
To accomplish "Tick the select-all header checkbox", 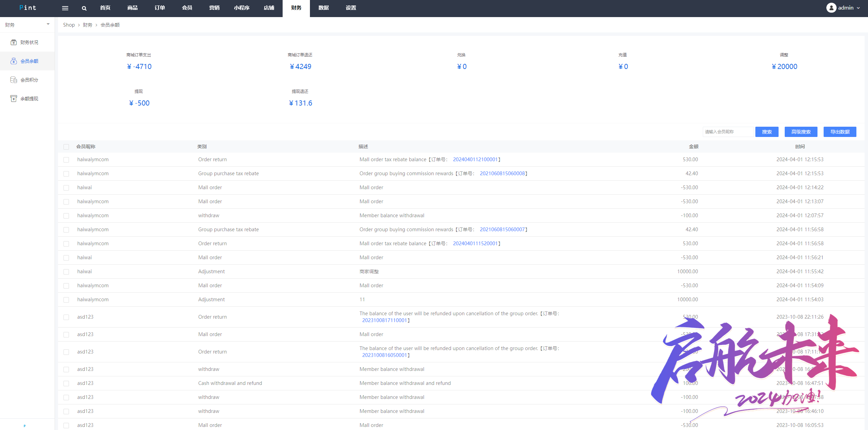I will (x=66, y=147).
